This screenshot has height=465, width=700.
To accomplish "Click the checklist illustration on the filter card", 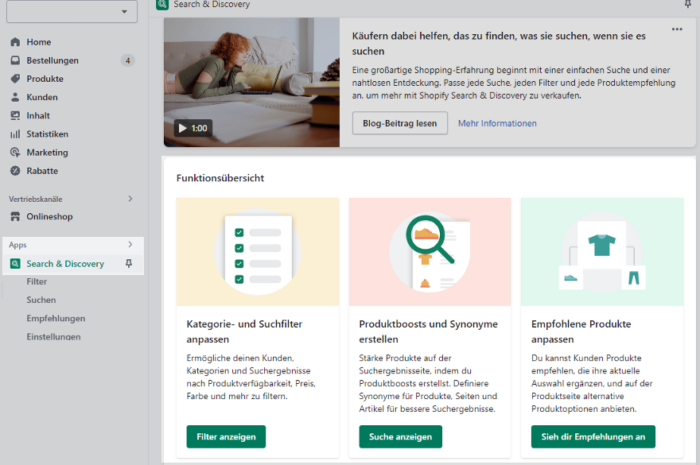I will [258, 252].
